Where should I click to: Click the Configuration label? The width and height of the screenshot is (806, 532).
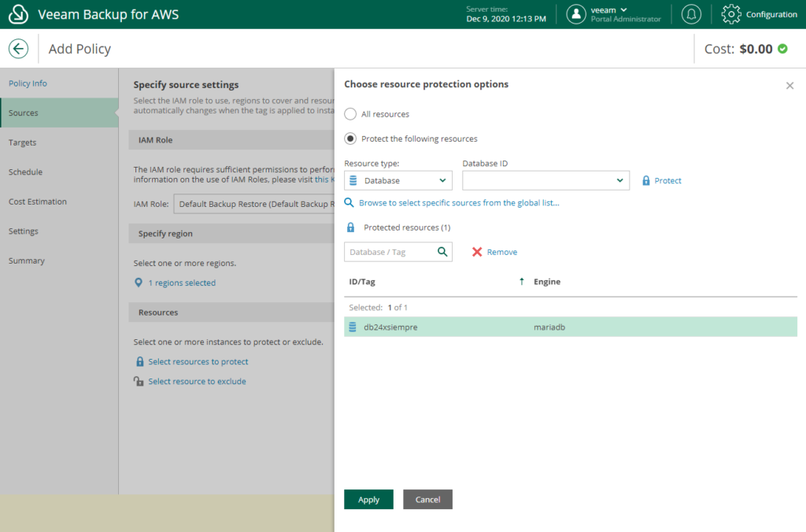771,14
